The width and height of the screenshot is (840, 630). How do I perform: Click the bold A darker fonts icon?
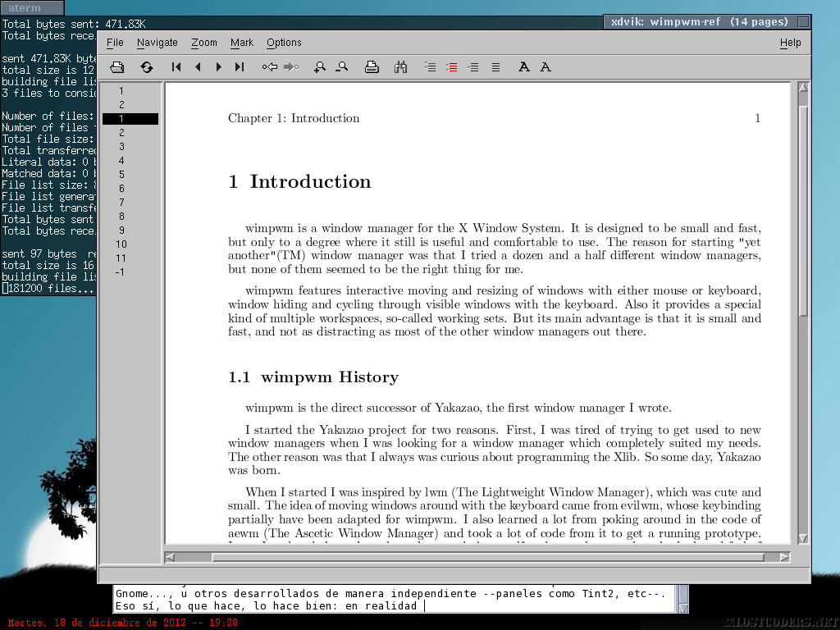(524, 67)
